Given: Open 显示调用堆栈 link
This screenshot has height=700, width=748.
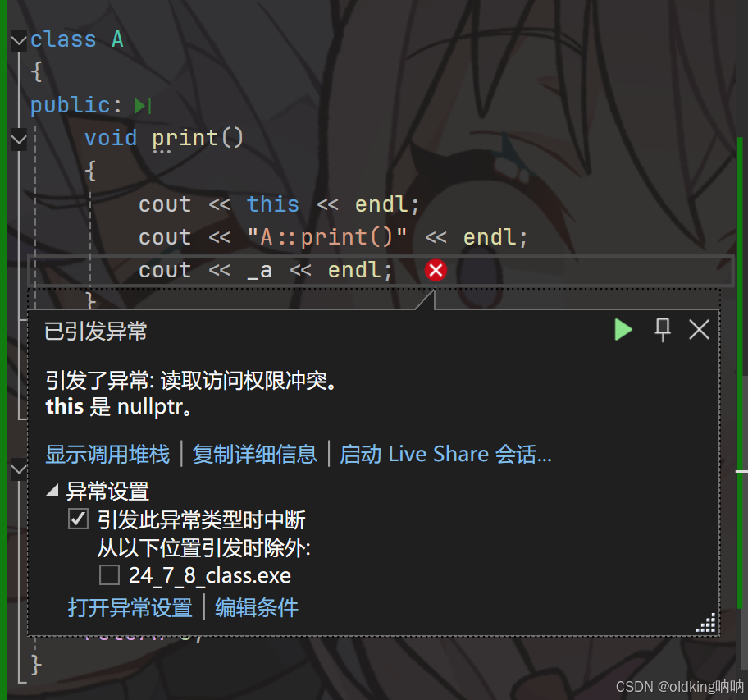Looking at the screenshot, I should [107, 454].
